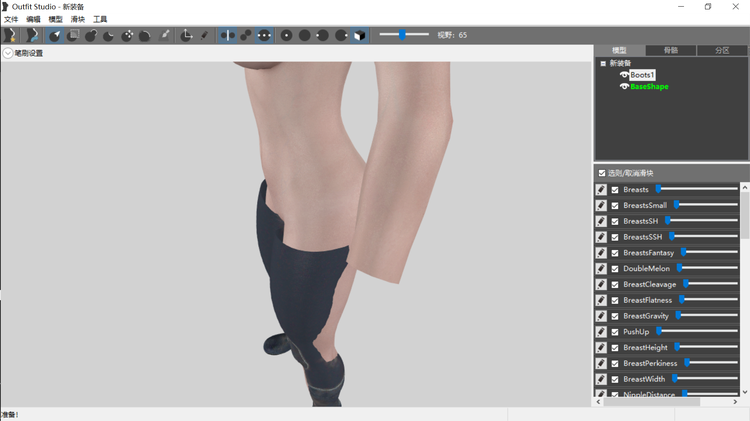Click the horizontal scrollbar left arrow
Screen dimensions: 750x421
point(599,402)
